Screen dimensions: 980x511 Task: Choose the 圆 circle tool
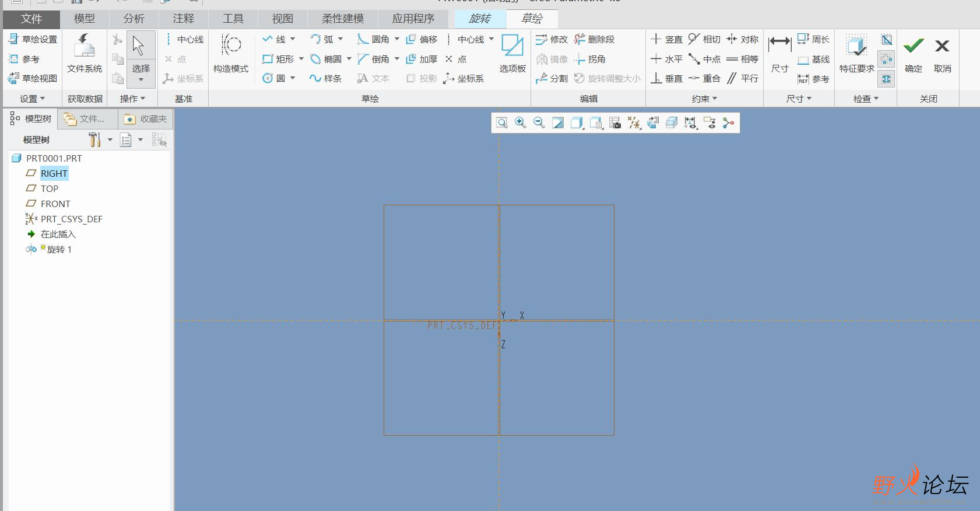click(273, 78)
